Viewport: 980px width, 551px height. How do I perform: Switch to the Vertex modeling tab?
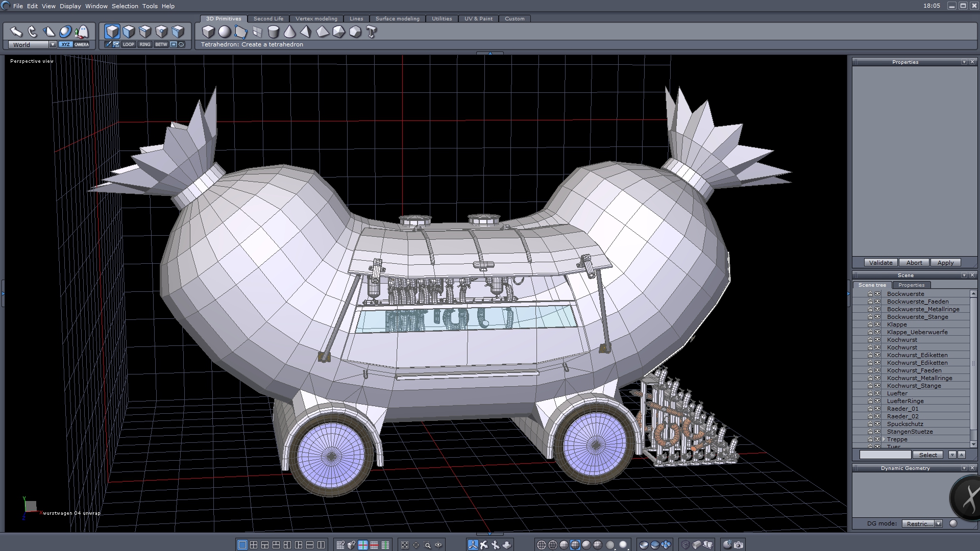tap(316, 19)
